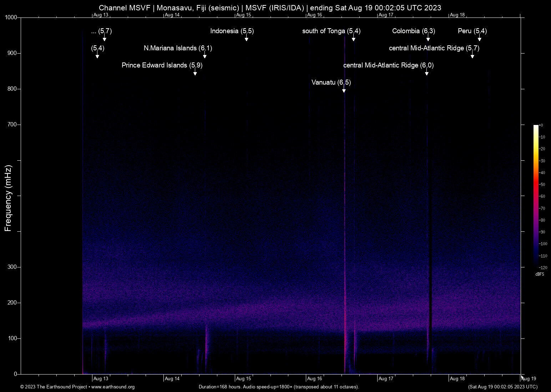Click the Frequency (mHz) axis title

click(8, 196)
